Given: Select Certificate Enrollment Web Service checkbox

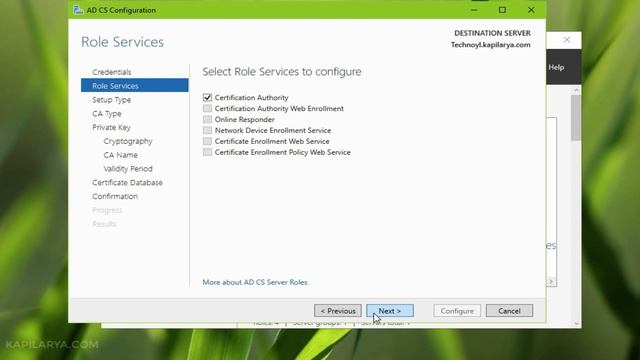Looking at the screenshot, I should coord(207,141).
